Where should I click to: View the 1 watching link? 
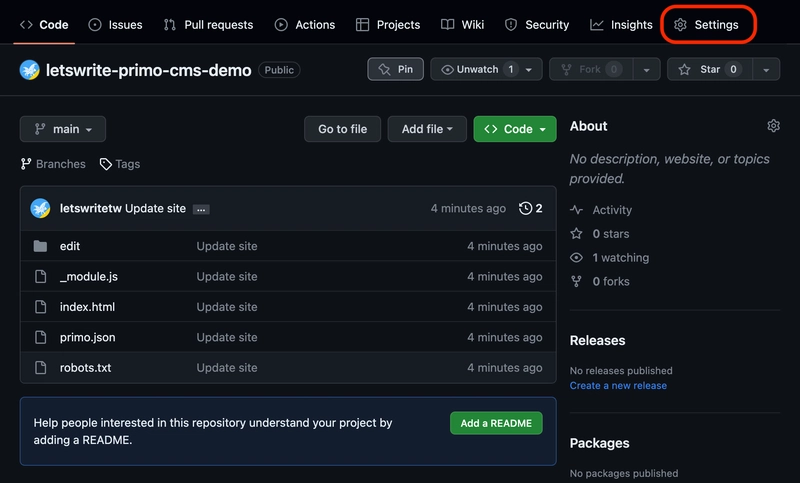pos(610,258)
